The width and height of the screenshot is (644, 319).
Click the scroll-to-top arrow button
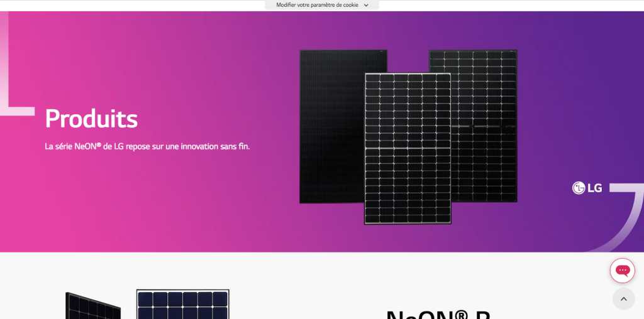click(x=623, y=299)
